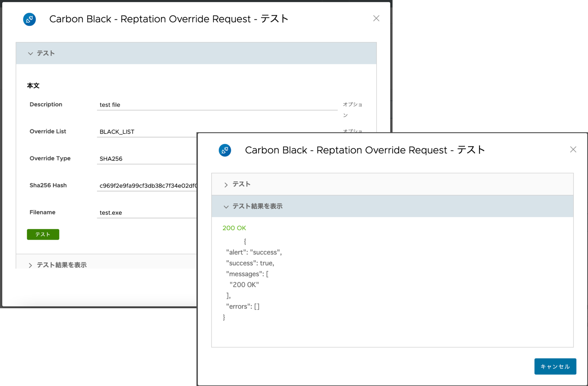588x386 pixels.
Task: Click the Description label
Action: pyautogui.click(x=46, y=104)
